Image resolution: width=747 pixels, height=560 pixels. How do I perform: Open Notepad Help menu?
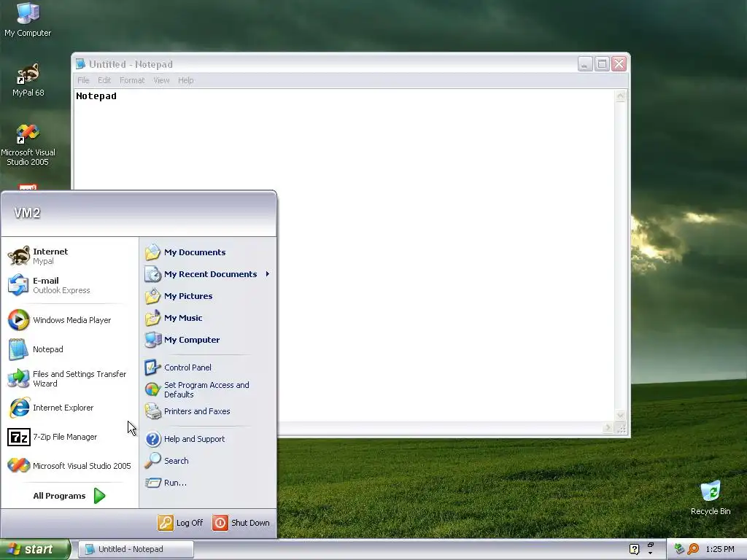tap(186, 80)
